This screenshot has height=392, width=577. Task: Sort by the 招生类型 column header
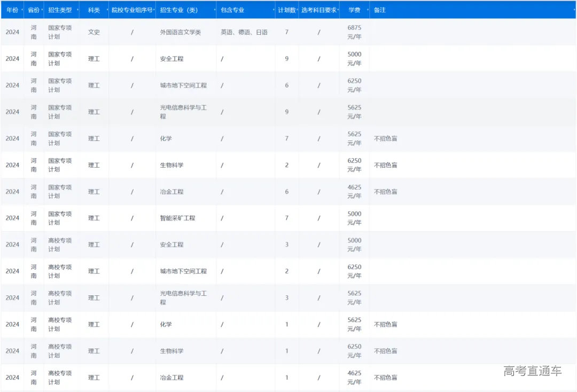59,10
